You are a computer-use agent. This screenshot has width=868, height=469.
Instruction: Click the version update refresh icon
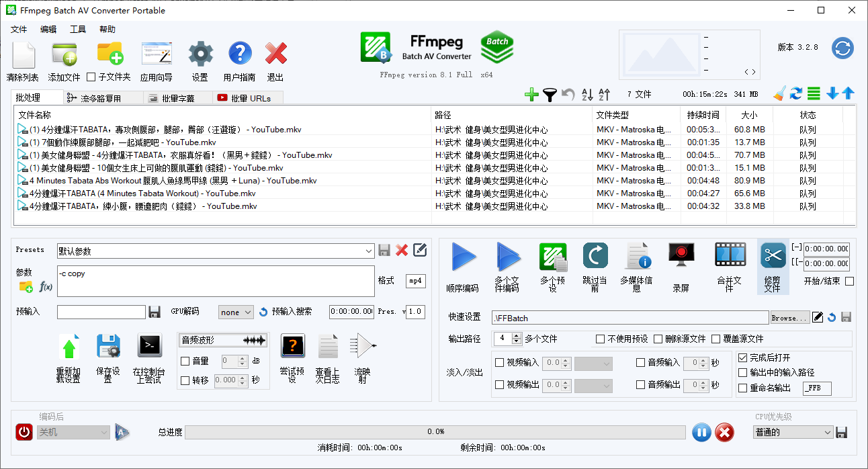(x=842, y=48)
